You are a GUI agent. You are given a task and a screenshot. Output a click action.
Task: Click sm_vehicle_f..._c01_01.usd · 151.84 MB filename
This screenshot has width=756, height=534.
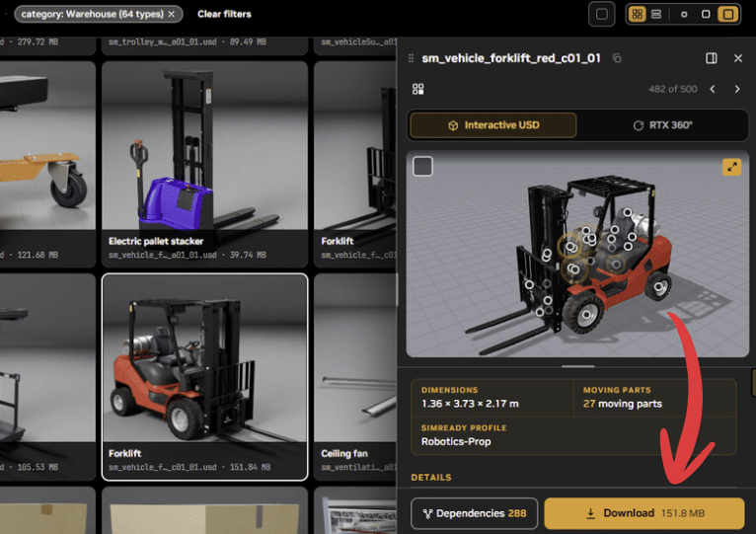pyautogui.click(x=189, y=467)
